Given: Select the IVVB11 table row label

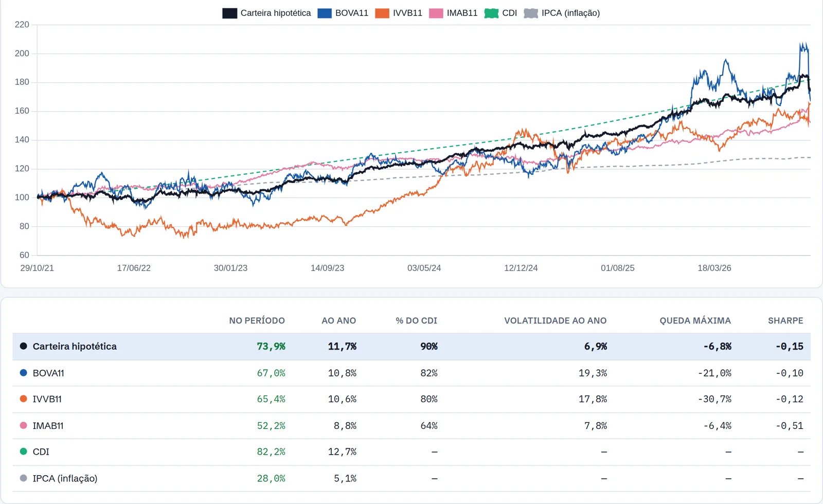Looking at the screenshot, I should pyautogui.click(x=47, y=399).
